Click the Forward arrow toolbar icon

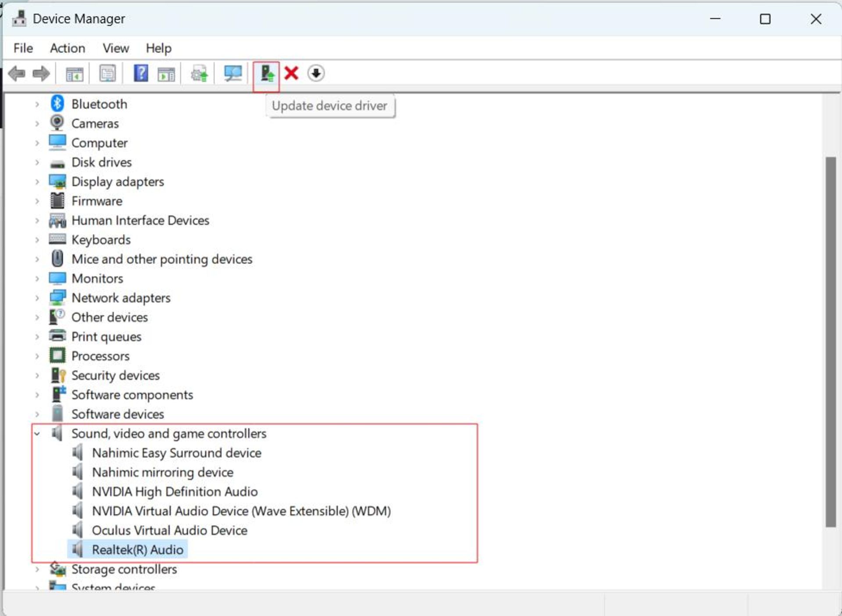[x=41, y=73]
